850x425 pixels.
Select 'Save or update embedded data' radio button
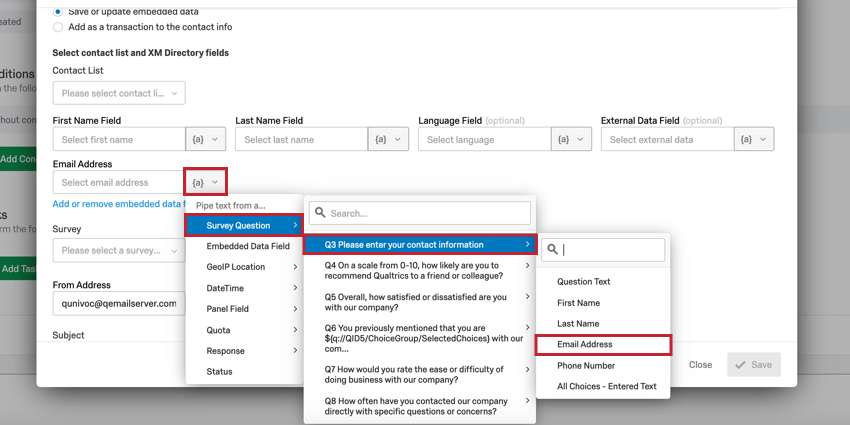point(57,11)
